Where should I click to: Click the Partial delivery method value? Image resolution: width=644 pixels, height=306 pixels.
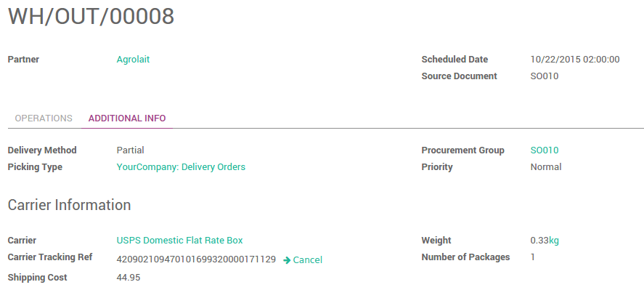[x=130, y=150]
